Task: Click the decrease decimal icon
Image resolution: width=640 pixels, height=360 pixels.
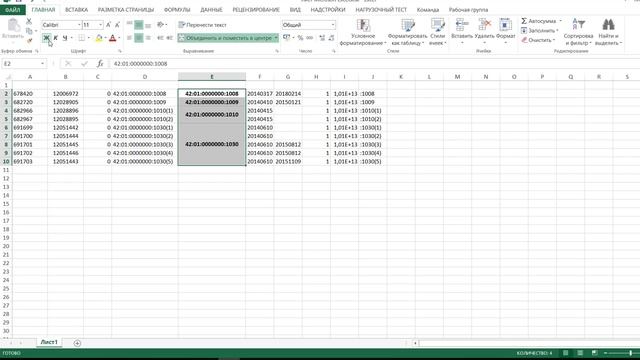Action: click(x=331, y=38)
